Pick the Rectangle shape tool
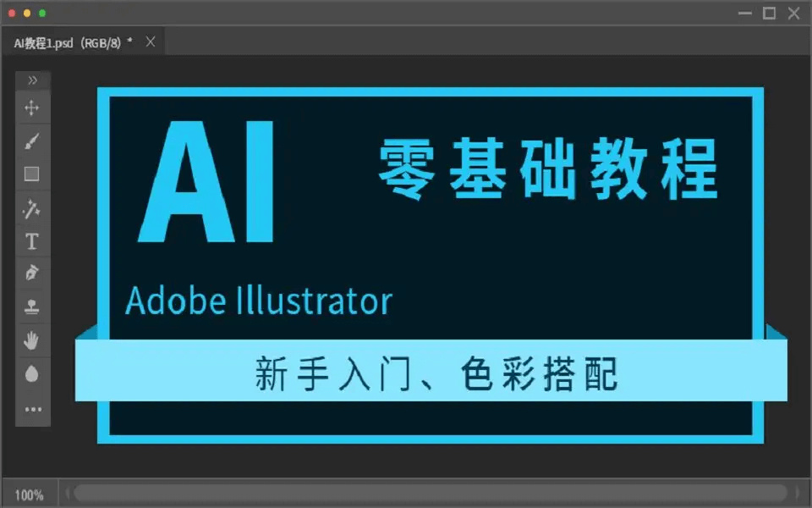Viewport: 812px width, 508px height. [32, 174]
